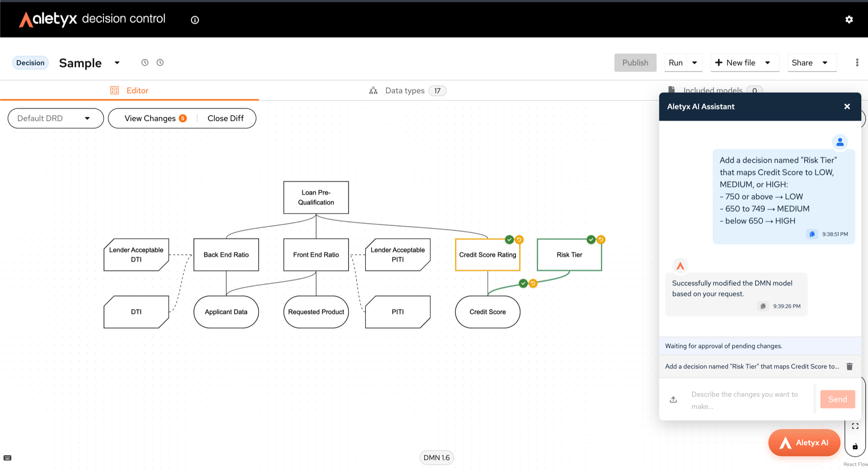Click the Run button
This screenshot has height=469, width=868.
(x=675, y=62)
